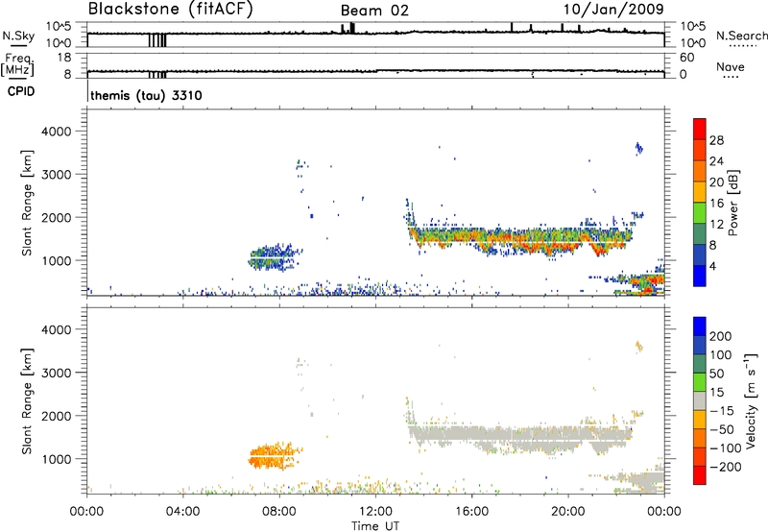This screenshot has width=768, height=532.
Task: Click the 16 label on power colorbar
Action: [716, 204]
